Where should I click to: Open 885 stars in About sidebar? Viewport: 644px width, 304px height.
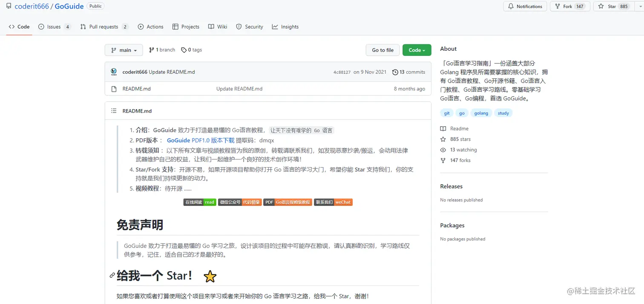point(456,139)
